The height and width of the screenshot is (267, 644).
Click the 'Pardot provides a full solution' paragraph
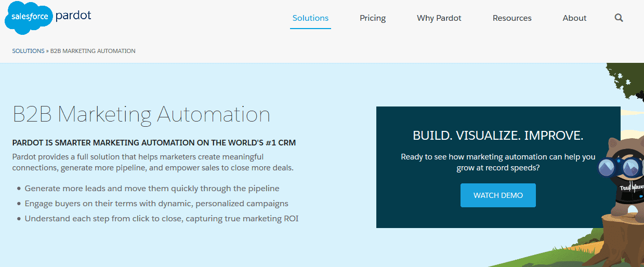click(x=153, y=162)
